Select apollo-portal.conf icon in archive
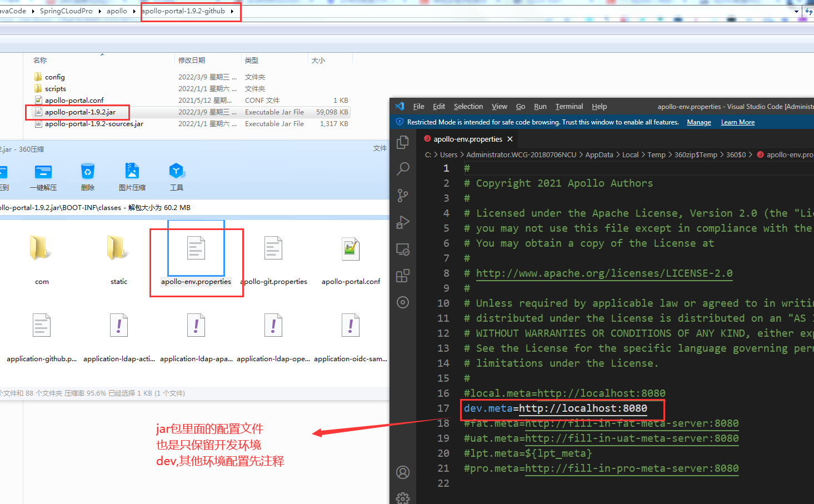The height and width of the screenshot is (504, 814). click(351, 249)
